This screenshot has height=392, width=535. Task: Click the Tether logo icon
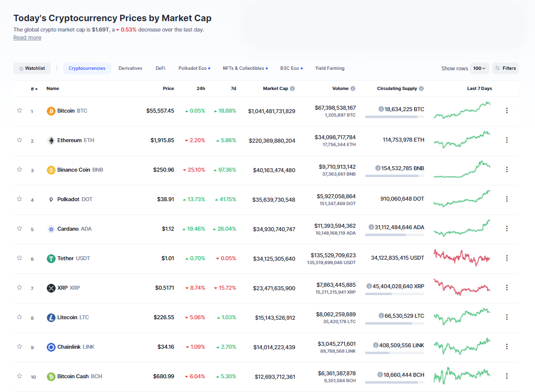click(x=51, y=259)
